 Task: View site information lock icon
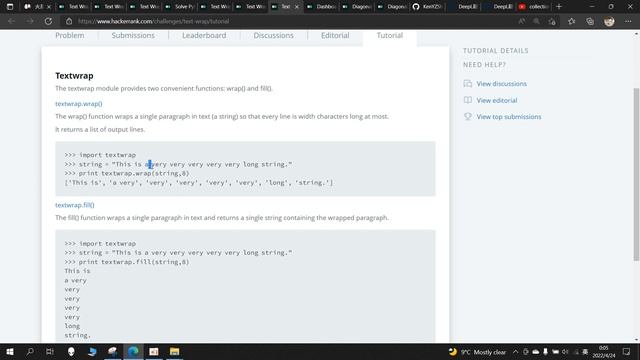[69, 21]
